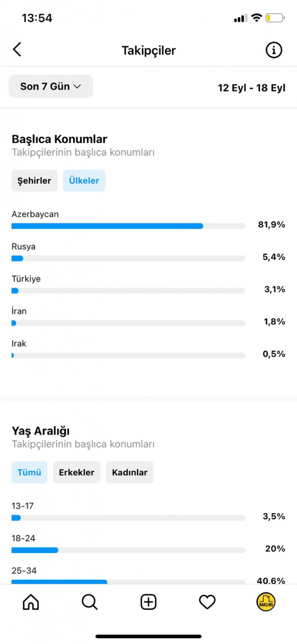Tap the Rusya percentage bar
Viewport: 297px width, 644px height.
click(128, 258)
